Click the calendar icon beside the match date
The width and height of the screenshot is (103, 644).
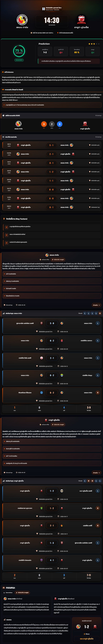31,33
